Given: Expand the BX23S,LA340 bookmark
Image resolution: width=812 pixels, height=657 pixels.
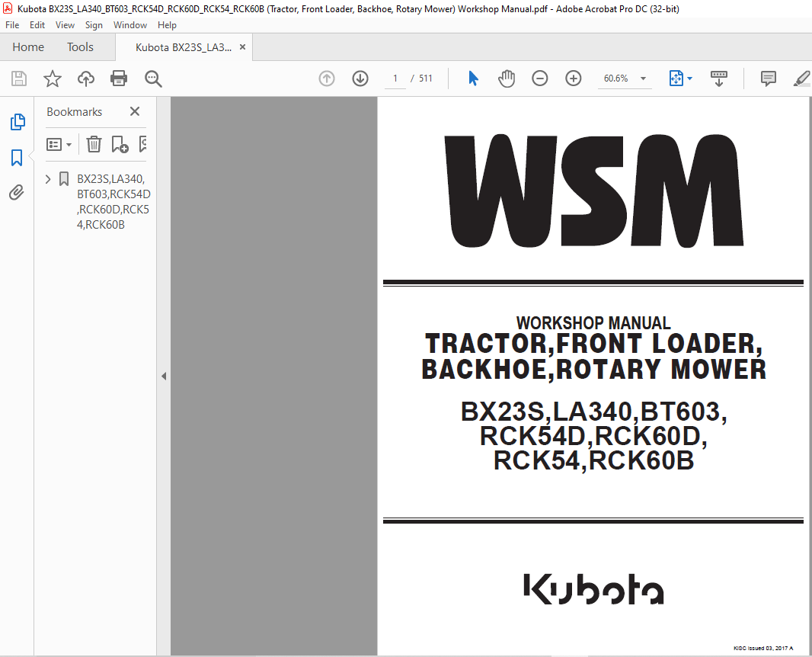Looking at the screenshot, I should (x=48, y=179).
